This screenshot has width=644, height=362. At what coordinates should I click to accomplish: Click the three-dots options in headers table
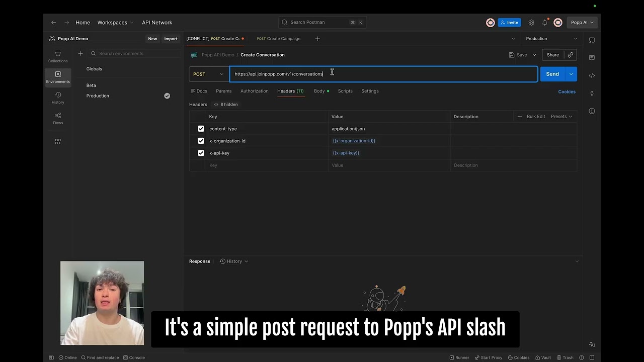pos(519,117)
